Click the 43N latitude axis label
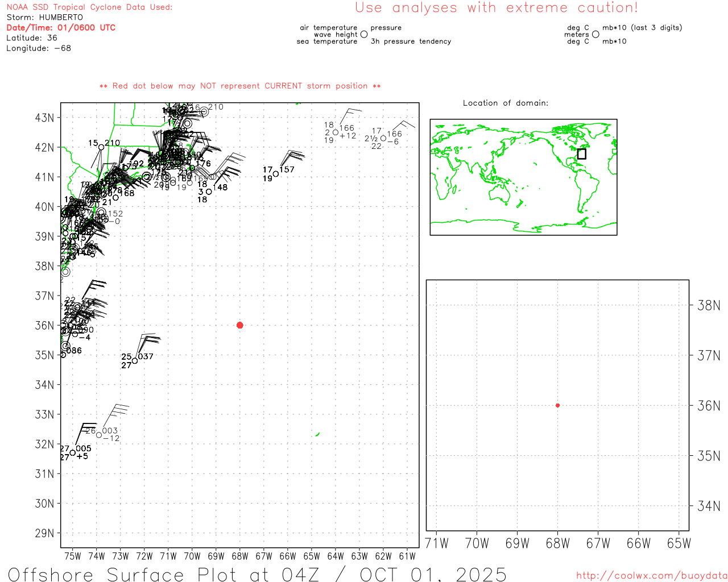This screenshot has width=728, height=582. pyautogui.click(x=44, y=118)
